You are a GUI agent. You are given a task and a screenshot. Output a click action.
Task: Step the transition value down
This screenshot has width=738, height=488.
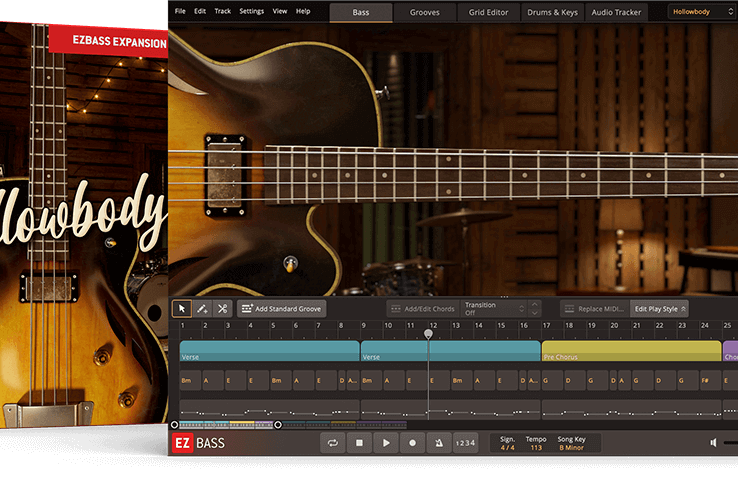point(535,313)
